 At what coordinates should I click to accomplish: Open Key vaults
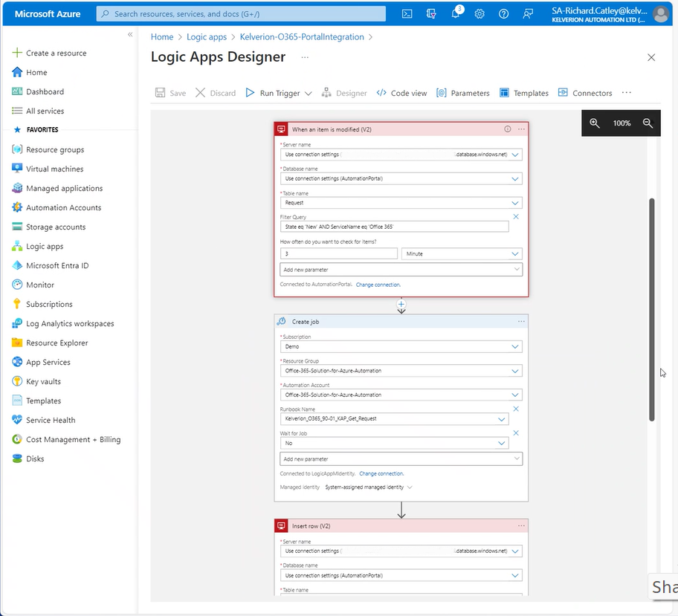(x=43, y=381)
